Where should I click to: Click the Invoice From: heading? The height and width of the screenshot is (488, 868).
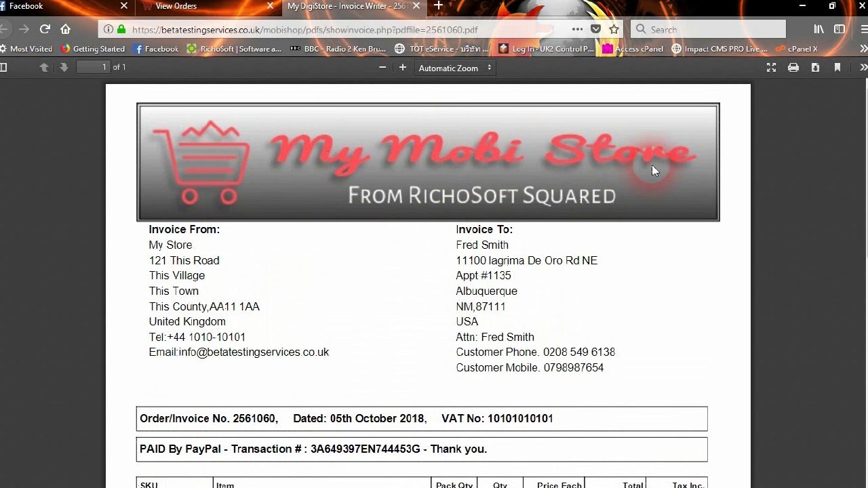click(184, 229)
